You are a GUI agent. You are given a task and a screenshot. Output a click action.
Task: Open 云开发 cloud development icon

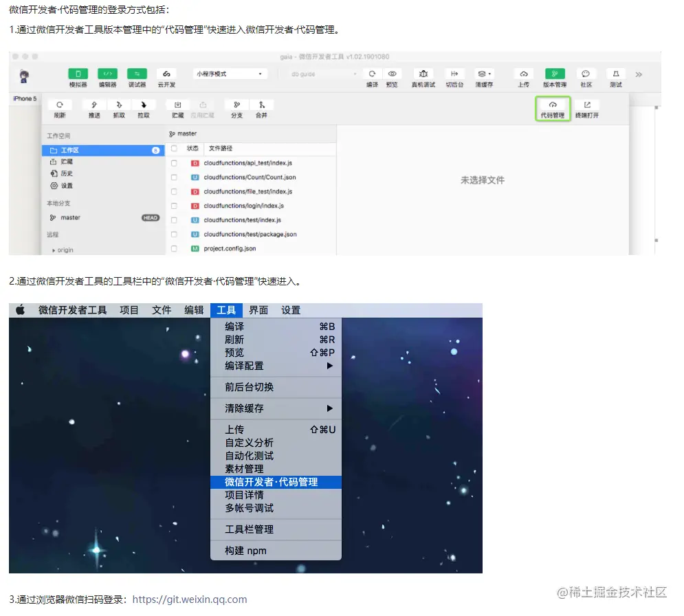coord(166,74)
